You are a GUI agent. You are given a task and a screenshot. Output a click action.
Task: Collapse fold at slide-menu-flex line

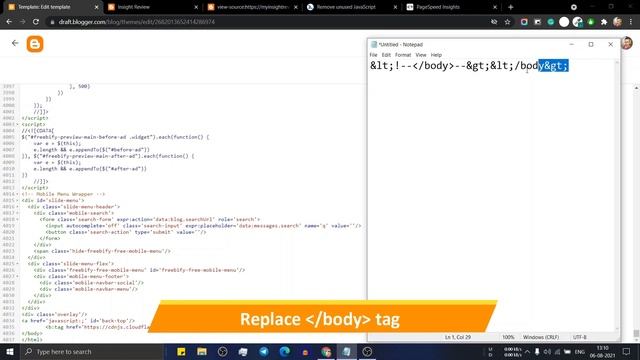[18, 264]
